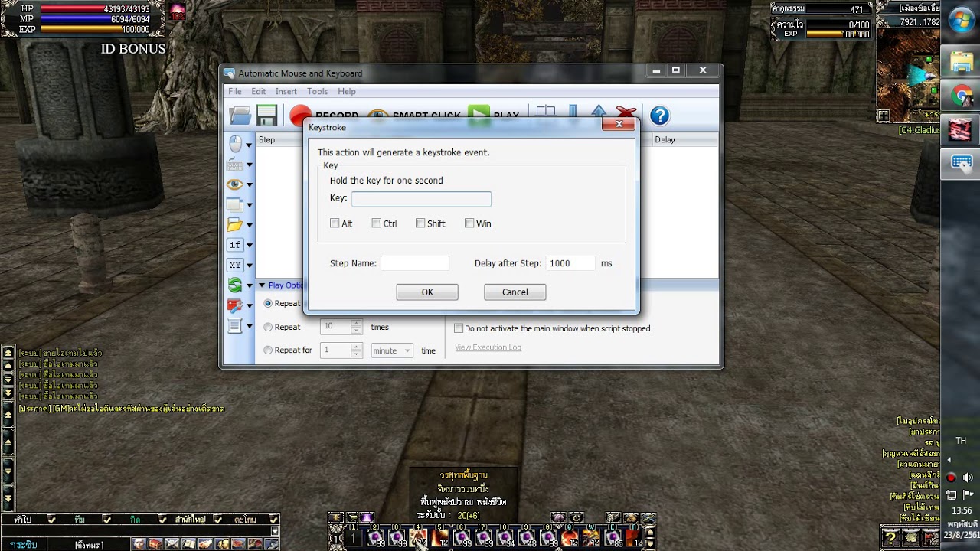The height and width of the screenshot is (551, 980).
Task: Click the minimap zoom square icon
Action: click(x=884, y=116)
